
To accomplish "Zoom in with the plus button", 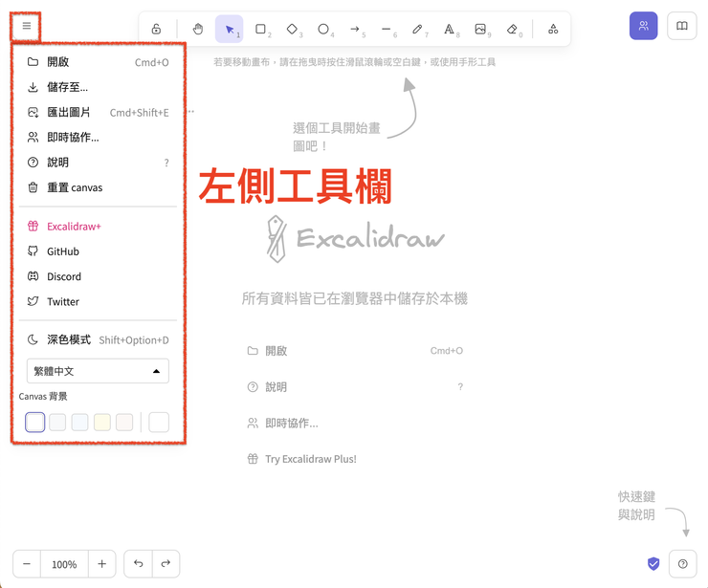I will (x=102, y=564).
